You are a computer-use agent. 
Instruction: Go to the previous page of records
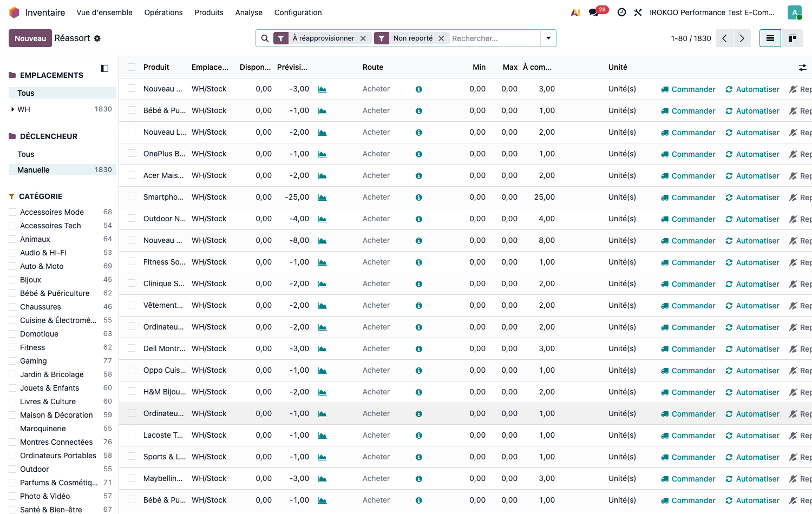point(724,38)
